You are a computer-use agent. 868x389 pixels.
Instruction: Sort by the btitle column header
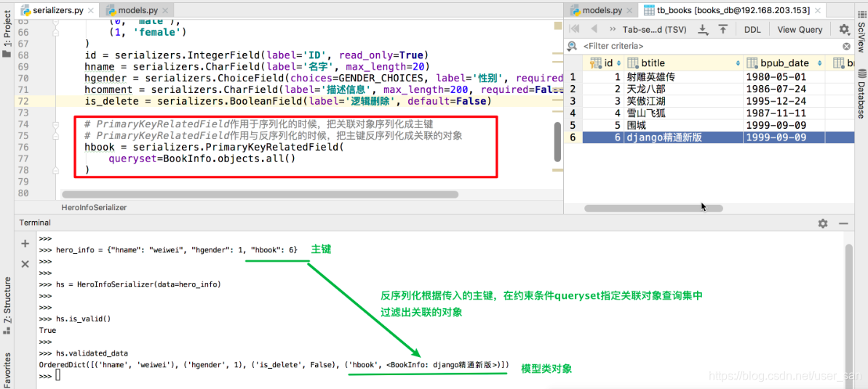[683, 63]
